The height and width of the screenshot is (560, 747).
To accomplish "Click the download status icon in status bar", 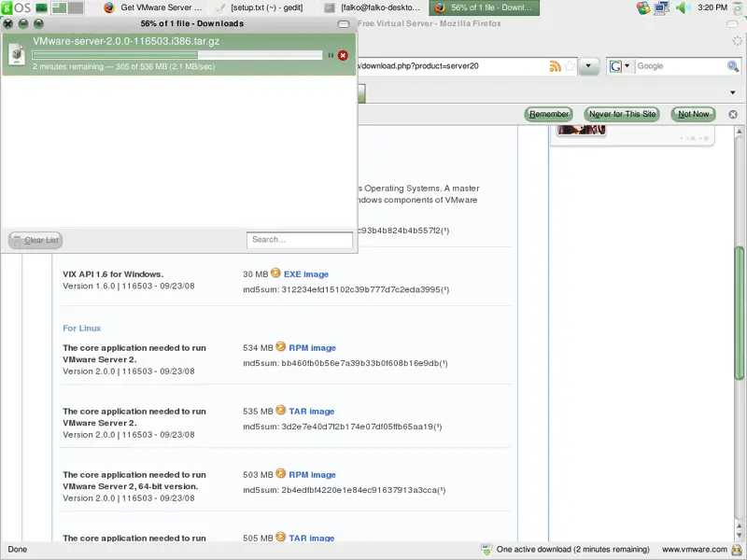I will click(486, 550).
